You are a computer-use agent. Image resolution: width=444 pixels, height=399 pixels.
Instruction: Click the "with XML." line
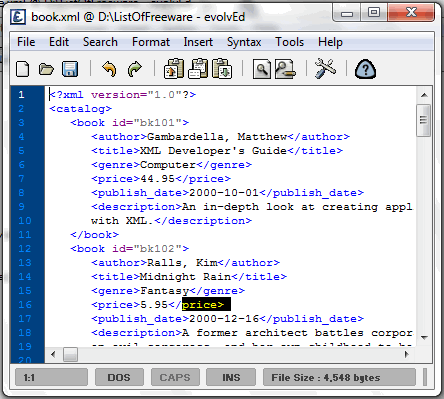(x=171, y=221)
